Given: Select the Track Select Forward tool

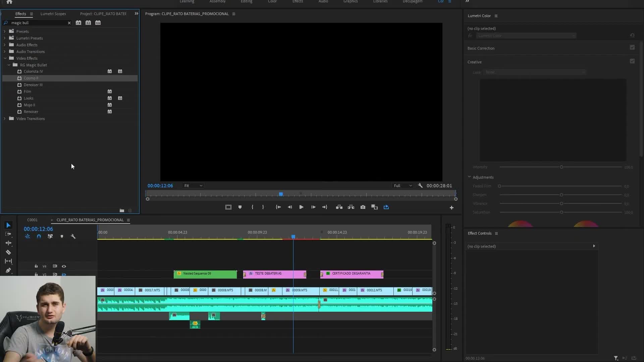Looking at the screenshot, I should (8, 234).
